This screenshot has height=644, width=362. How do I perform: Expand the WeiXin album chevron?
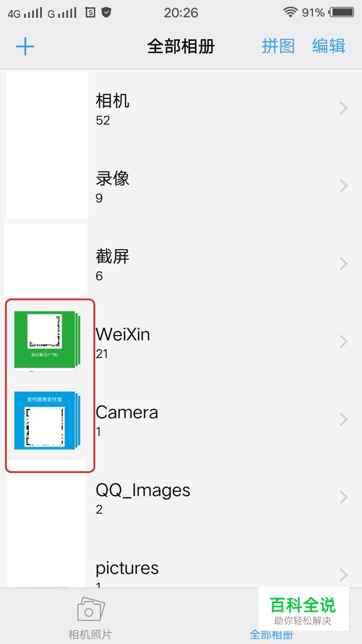[344, 341]
